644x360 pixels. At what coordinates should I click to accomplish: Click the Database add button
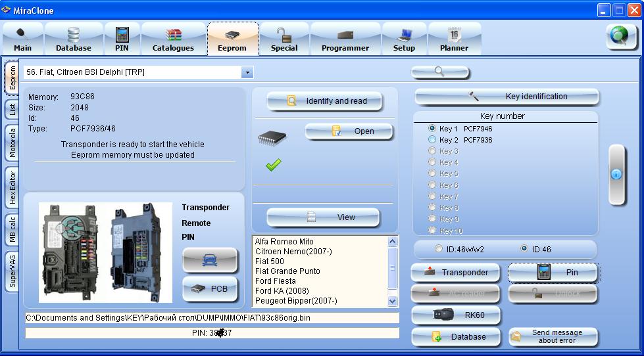tap(456, 336)
